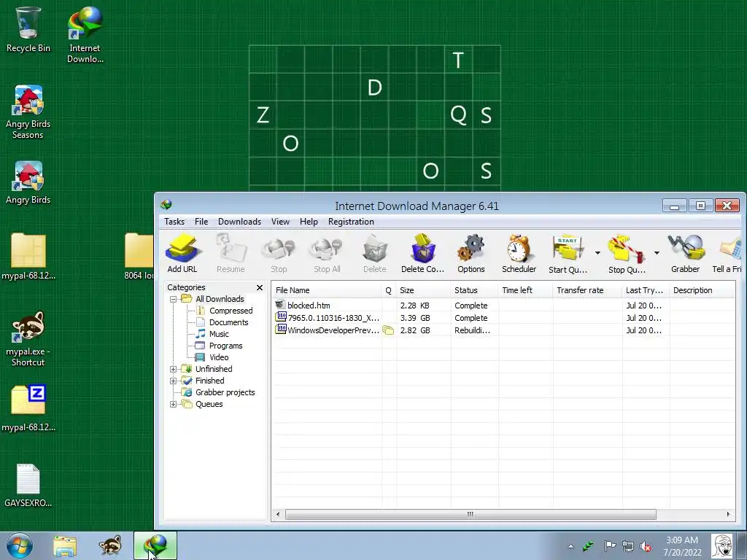This screenshot has height=560, width=747.
Task: Select the Compressed category
Action: point(225,311)
